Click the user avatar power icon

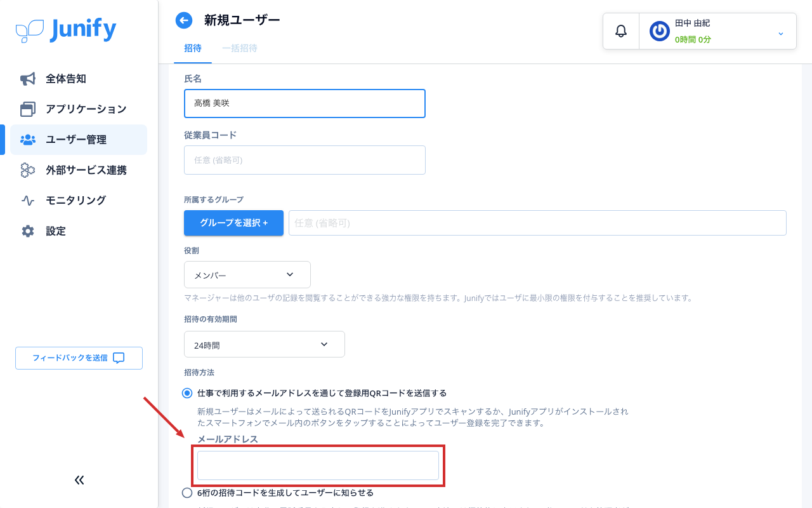(660, 31)
